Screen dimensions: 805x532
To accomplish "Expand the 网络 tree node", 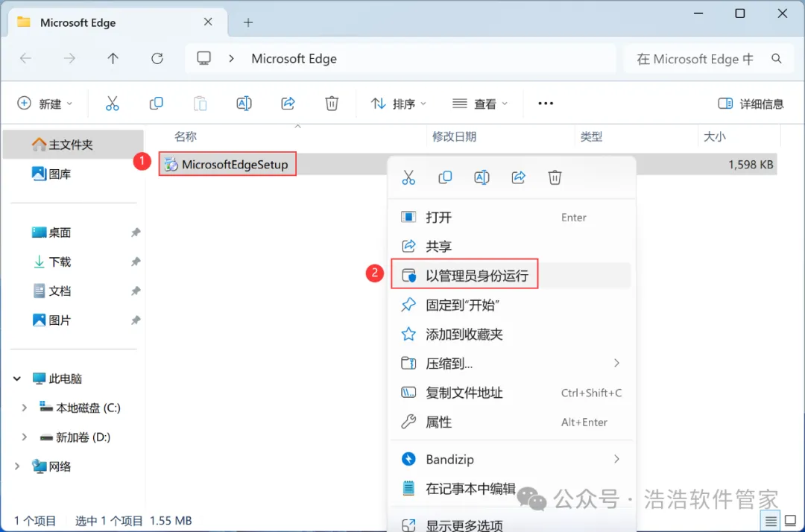I will tap(17, 466).
